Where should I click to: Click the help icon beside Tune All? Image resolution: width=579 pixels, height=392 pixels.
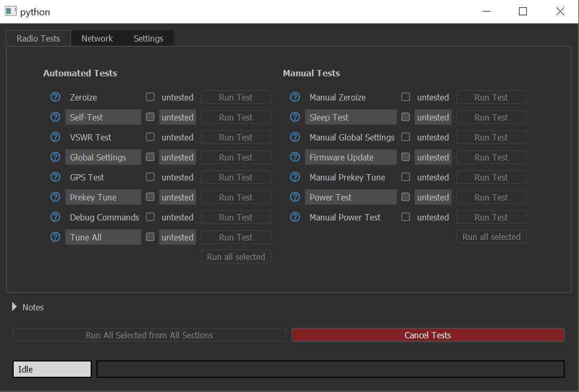pos(55,237)
